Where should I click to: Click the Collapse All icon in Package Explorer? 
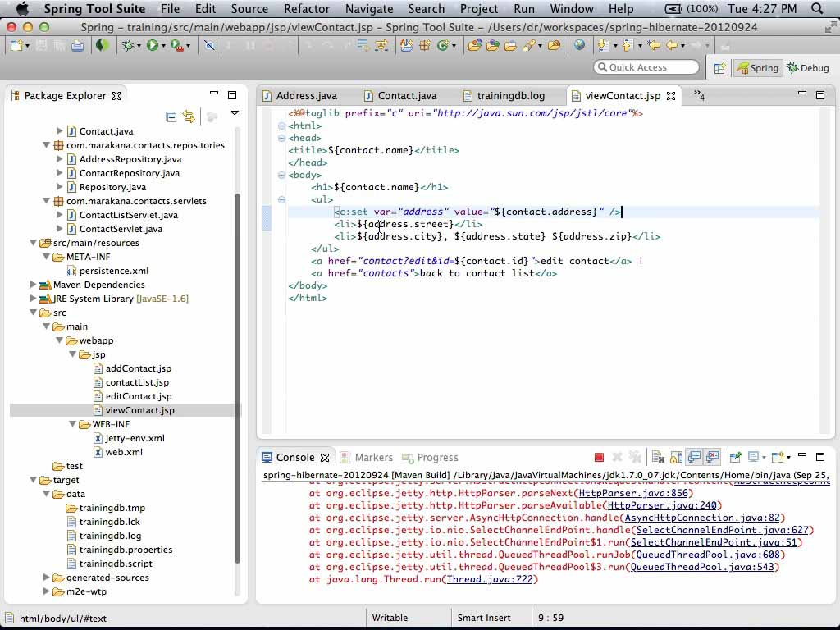[x=171, y=117]
